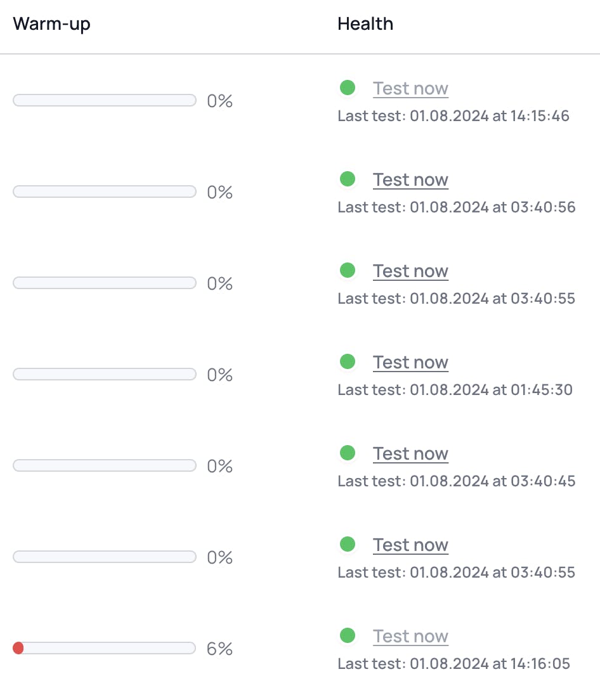Click warm-up bar in the 14:15:46 row

(x=105, y=100)
